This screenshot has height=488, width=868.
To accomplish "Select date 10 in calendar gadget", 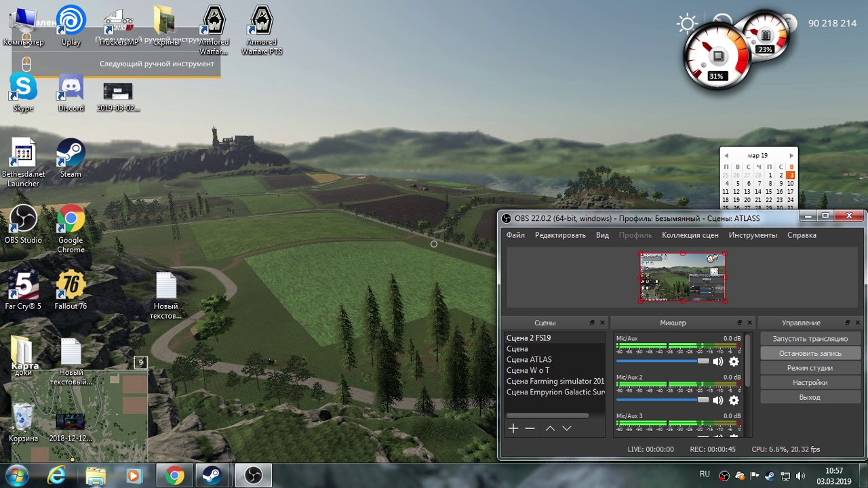I will point(791,183).
